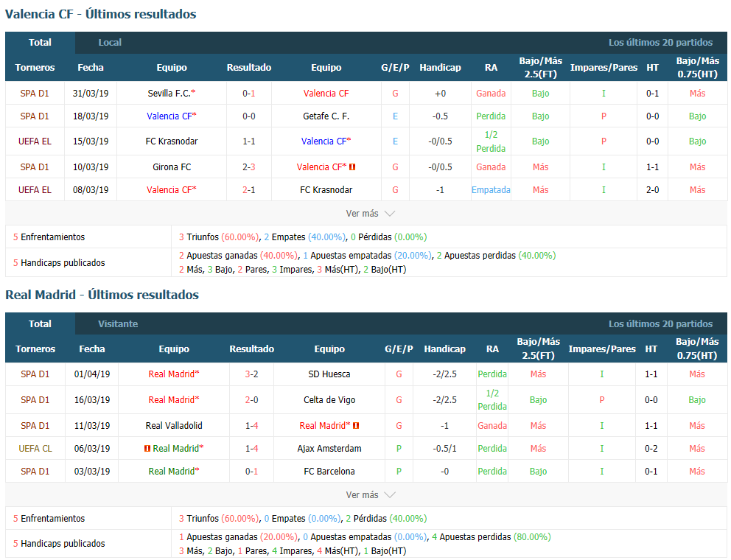Click the -2/2.5 handicap on the SD Huesca row

point(444,374)
